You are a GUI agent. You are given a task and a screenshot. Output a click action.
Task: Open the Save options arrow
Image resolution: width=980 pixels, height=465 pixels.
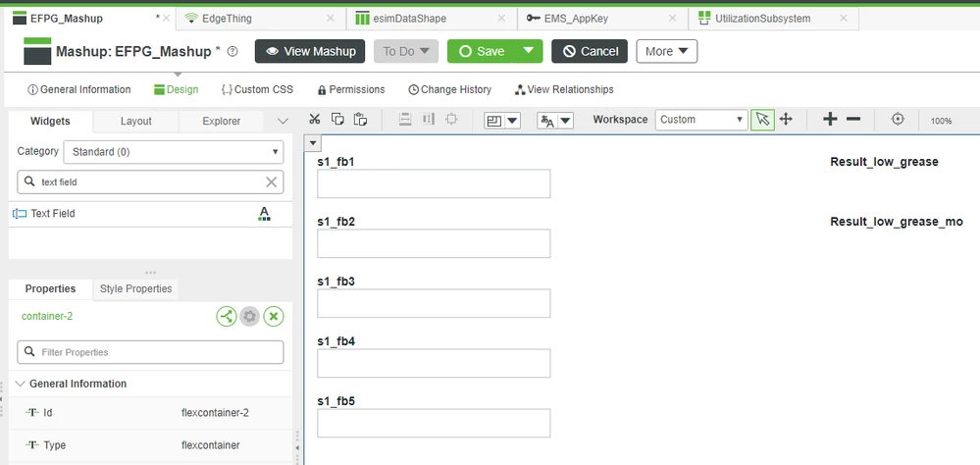528,51
